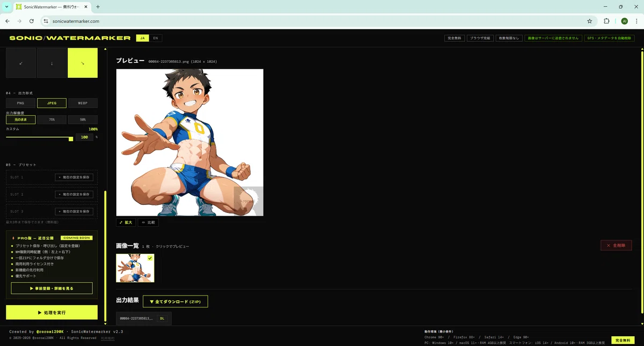Select the SonicWatermarker browser tab
The image size is (644, 346).
coord(51,7)
